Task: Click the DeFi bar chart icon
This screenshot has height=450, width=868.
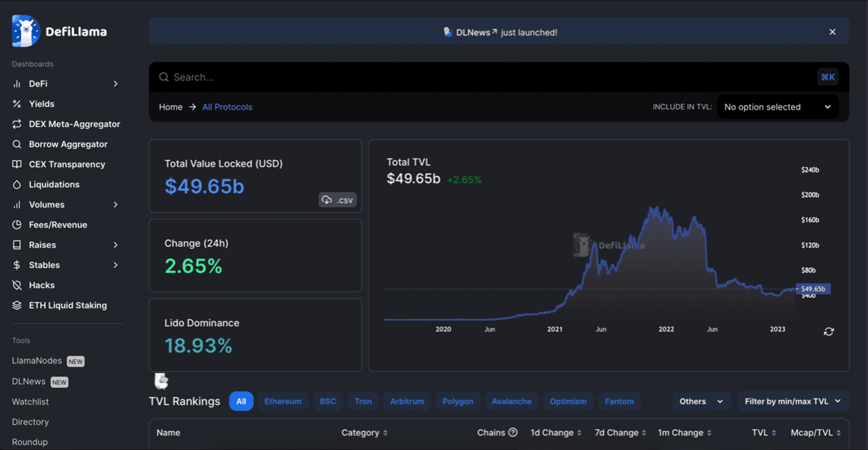Action: [x=17, y=84]
